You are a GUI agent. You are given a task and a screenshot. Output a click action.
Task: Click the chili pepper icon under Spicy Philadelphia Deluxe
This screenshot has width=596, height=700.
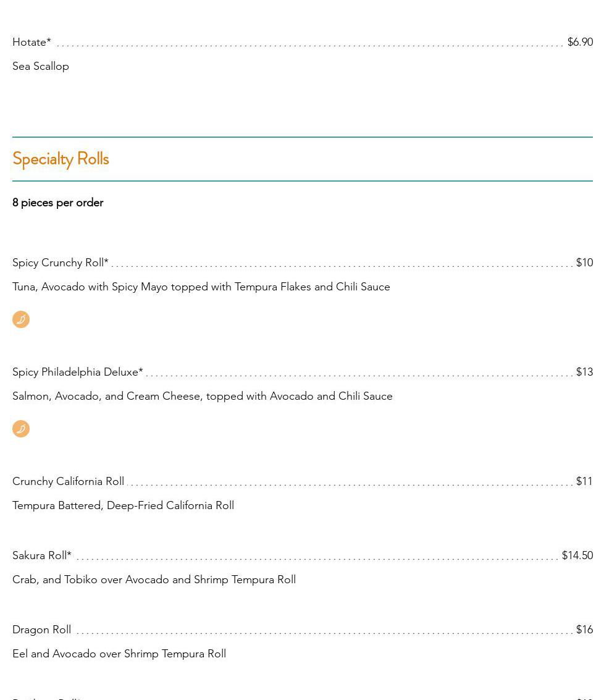(21, 429)
